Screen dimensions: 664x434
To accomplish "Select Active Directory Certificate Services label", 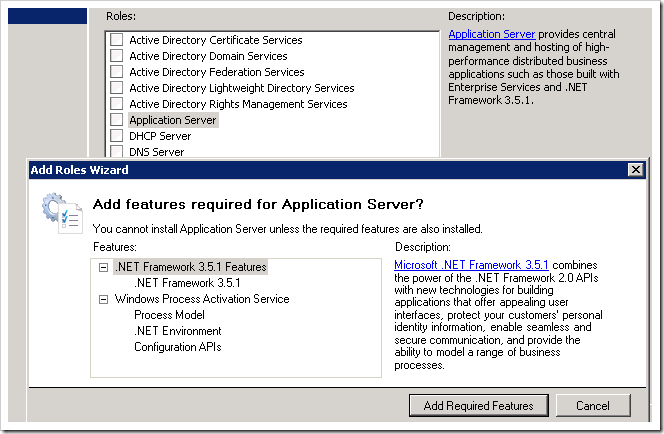I will 216,40.
